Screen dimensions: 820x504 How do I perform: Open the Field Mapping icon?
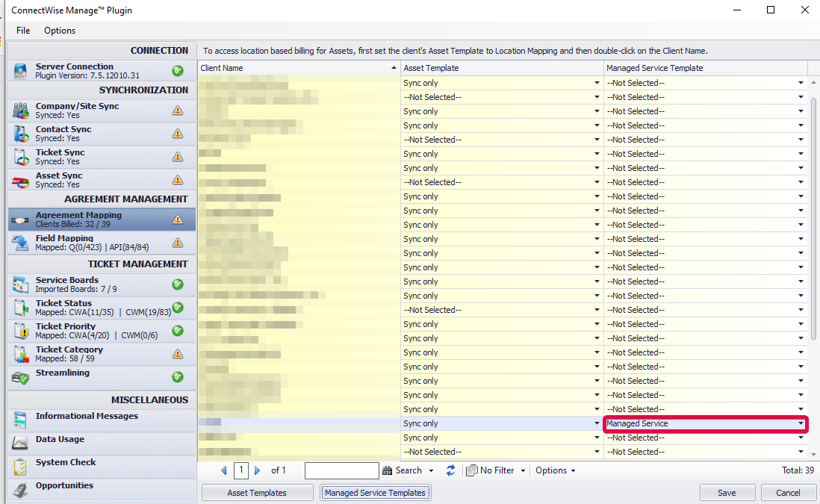(x=20, y=243)
